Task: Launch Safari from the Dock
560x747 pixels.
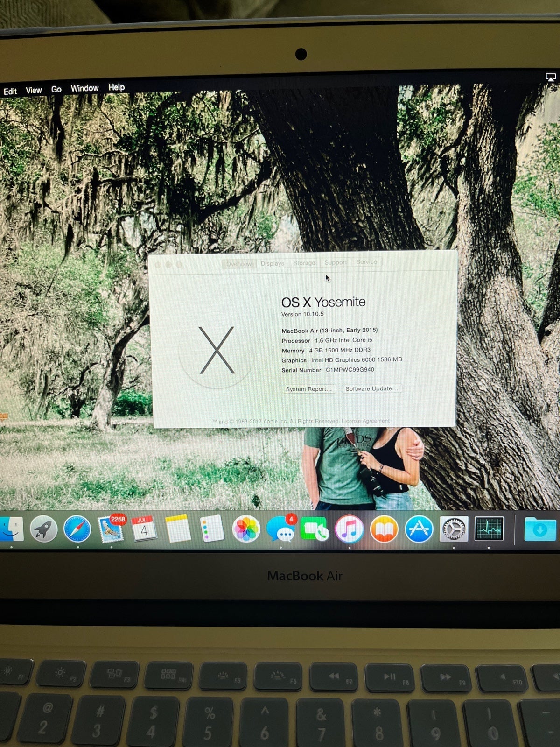Action: tap(77, 529)
